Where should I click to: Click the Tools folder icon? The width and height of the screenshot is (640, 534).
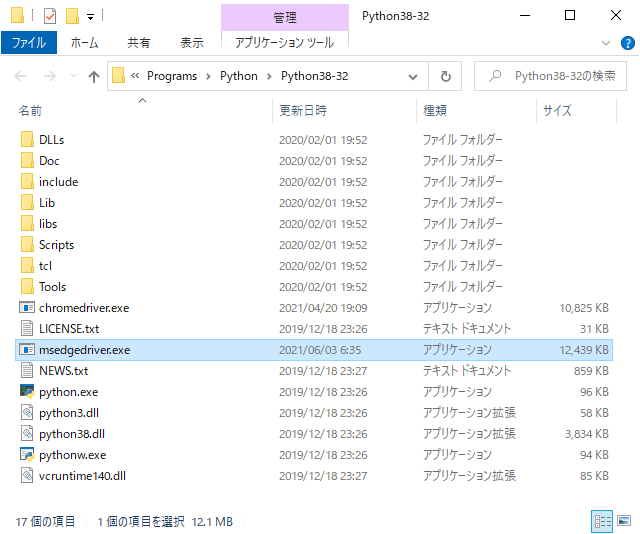tap(27, 287)
